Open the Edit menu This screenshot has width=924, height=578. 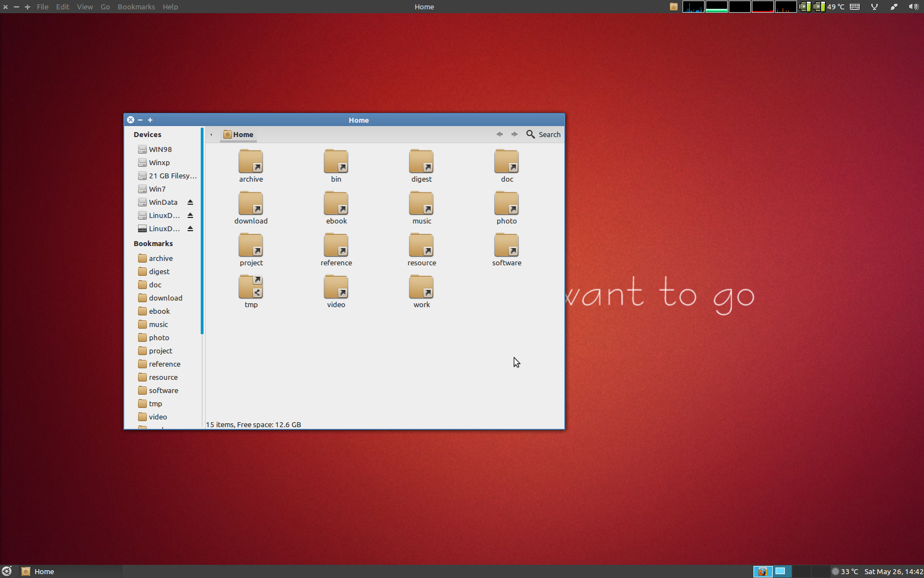62,7
